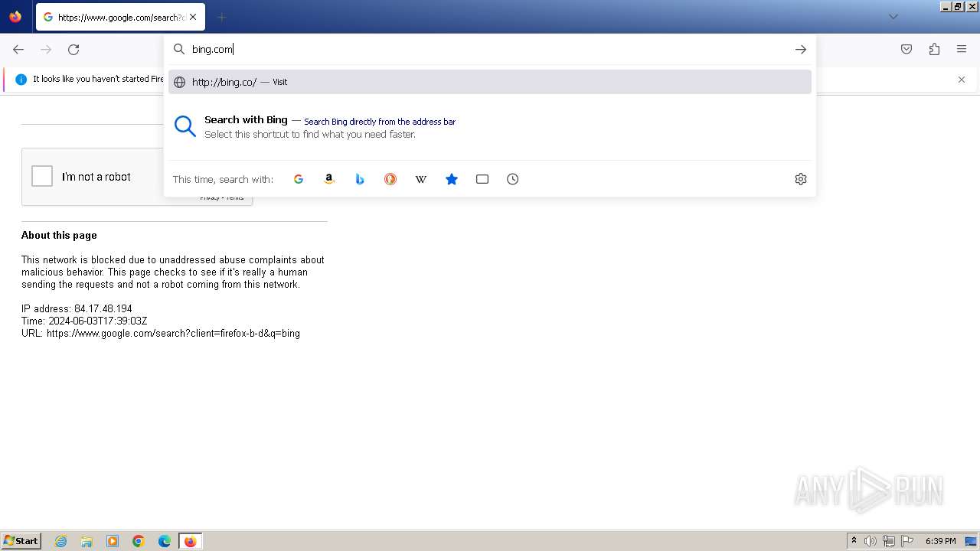Select Firefox taskbar button
The image size is (980, 551).
190,541
